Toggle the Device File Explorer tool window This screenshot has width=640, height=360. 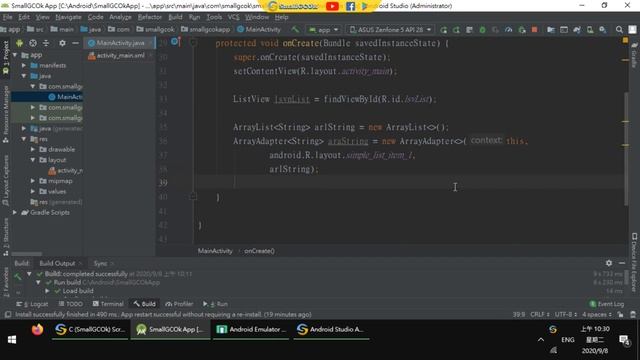coord(634,263)
